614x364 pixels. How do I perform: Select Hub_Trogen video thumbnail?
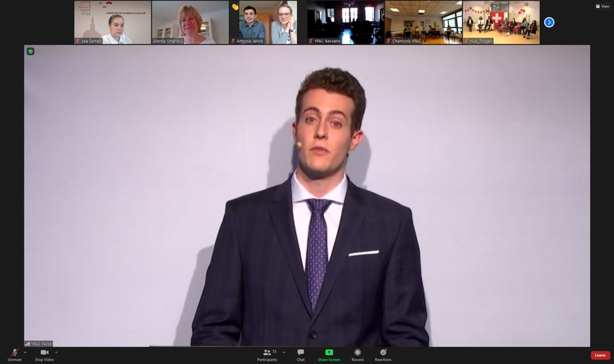pyautogui.click(x=501, y=22)
